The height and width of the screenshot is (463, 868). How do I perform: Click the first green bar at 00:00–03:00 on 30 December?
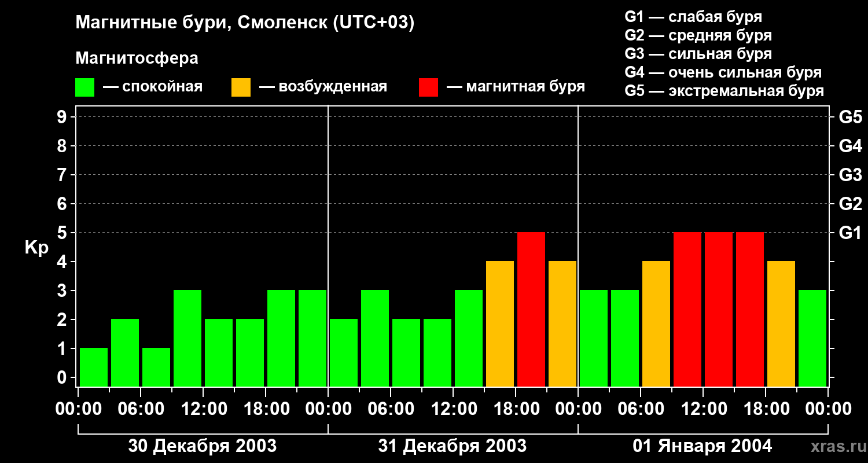point(94,367)
